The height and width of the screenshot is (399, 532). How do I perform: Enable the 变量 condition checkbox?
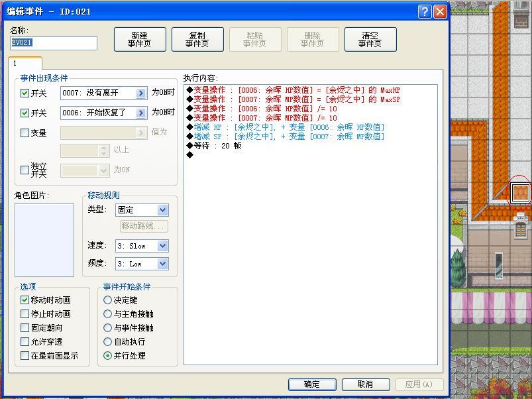pyautogui.click(x=25, y=133)
